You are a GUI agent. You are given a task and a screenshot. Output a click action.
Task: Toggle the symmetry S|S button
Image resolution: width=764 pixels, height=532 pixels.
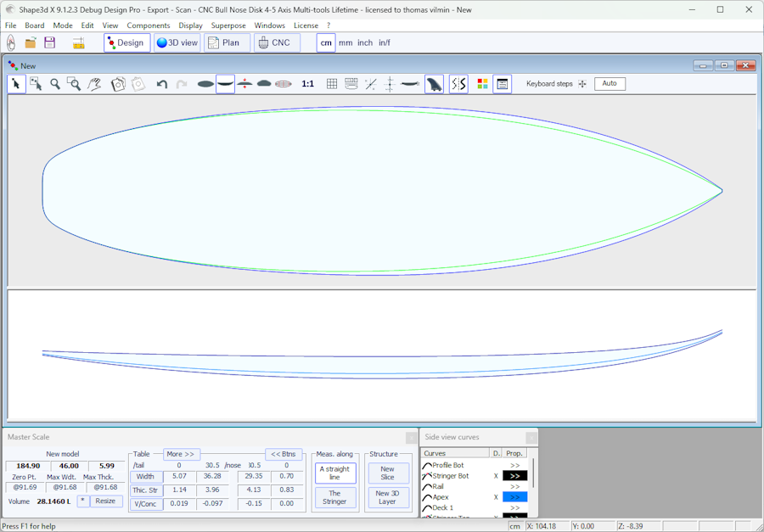click(458, 84)
